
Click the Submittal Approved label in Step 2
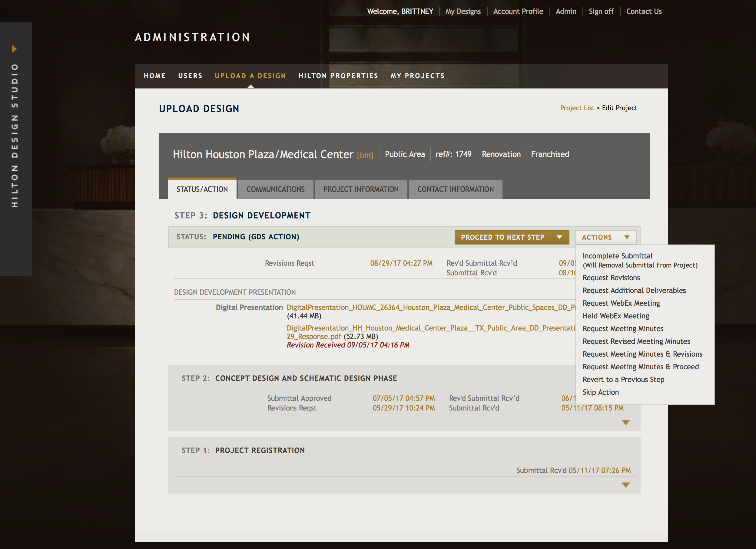299,398
